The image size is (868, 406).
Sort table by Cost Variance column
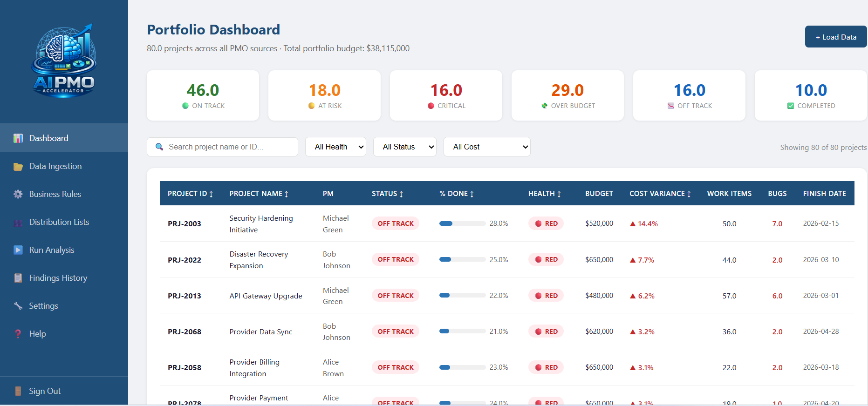(660, 194)
